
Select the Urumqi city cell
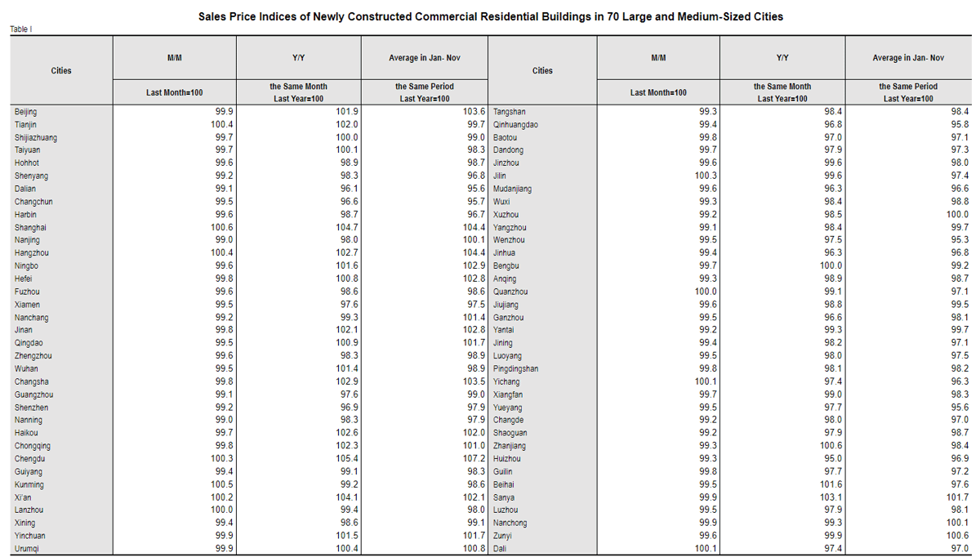click(26, 549)
